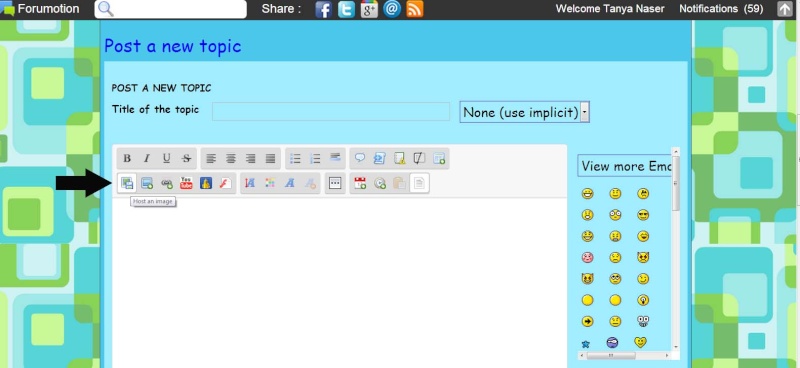The width and height of the screenshot is (800, 368).
Task: Change the font size
Action: pyautogui.click(x=250, y=183)
